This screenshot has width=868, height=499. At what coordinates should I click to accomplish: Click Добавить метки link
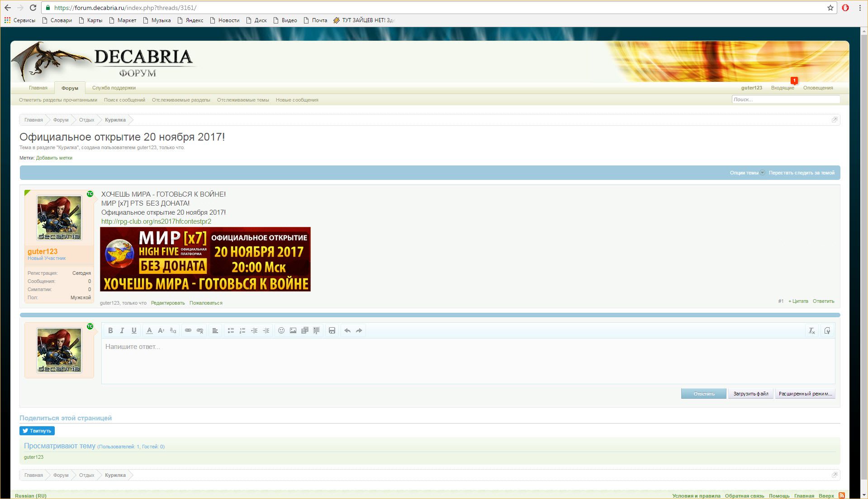54,158
